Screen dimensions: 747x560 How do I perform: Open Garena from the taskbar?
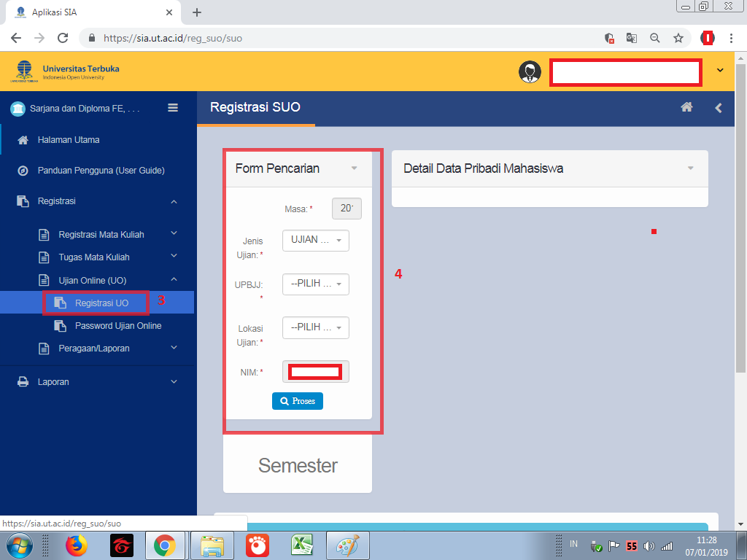[x=122, y=545]
